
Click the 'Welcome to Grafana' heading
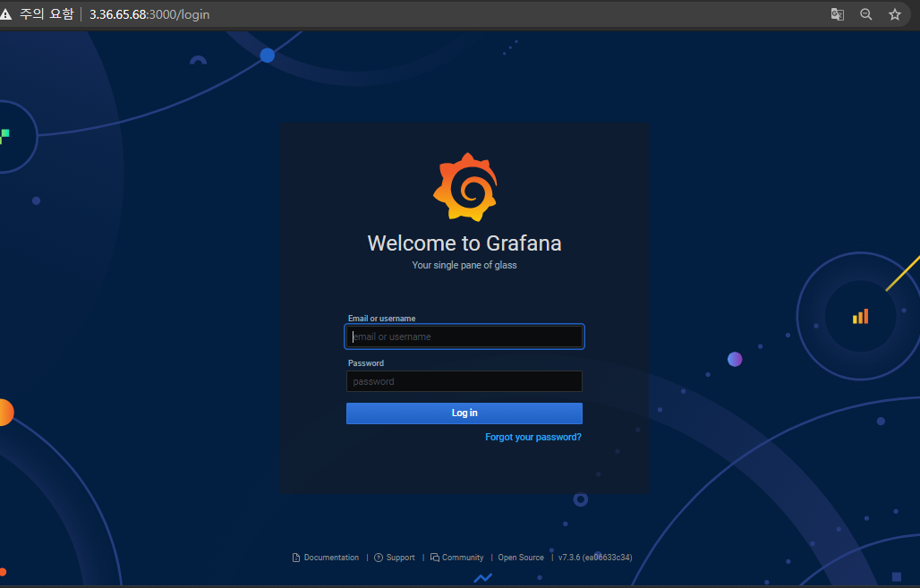pyautogui.click(x=464, y=243)
